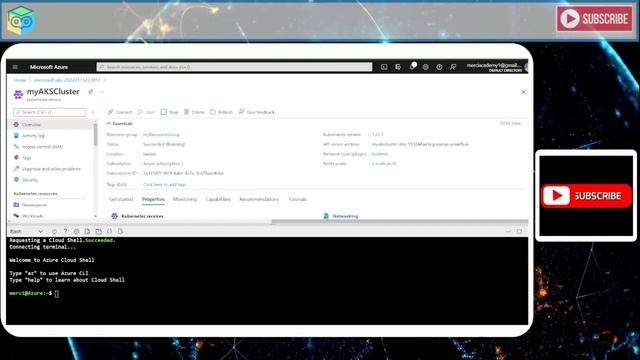The image size is (640, 360).
Task: Switch to the Tutorials tab
Action: pyautogui.click(x=298, y=199)
